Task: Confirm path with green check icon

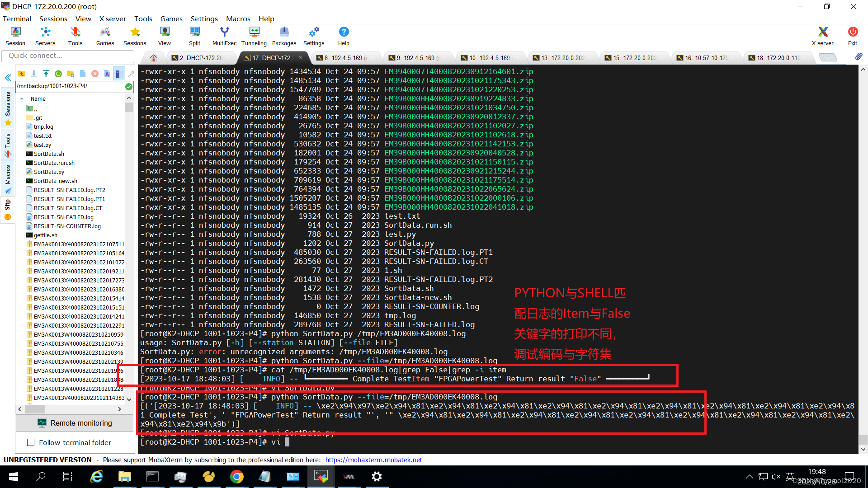Action: click(129, 86)
